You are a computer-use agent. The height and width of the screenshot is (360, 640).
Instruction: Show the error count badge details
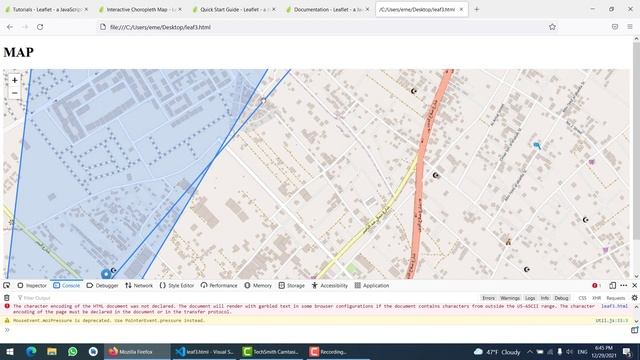point(596,285)
